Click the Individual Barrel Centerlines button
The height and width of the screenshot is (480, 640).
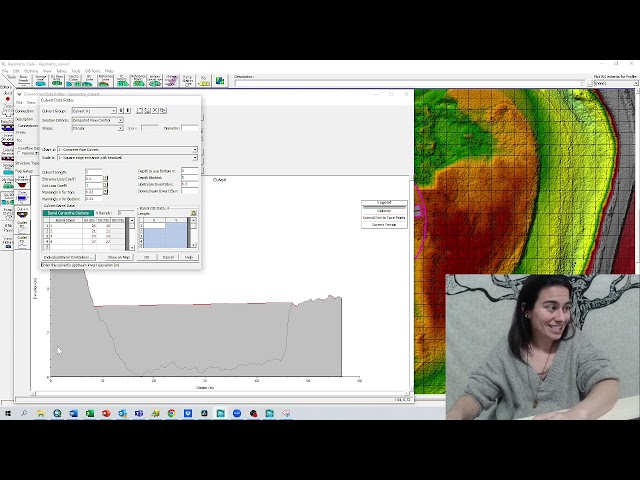tap(69, 257)
